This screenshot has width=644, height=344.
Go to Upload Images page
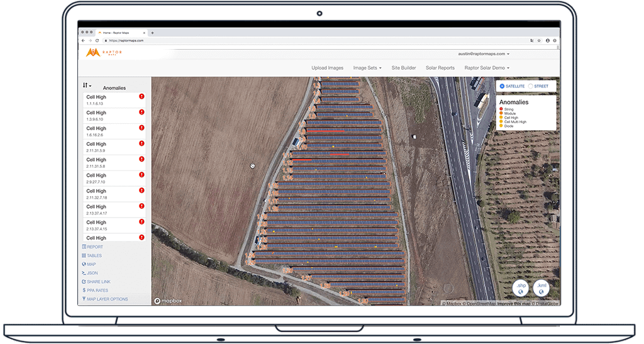tap(327, 68)
